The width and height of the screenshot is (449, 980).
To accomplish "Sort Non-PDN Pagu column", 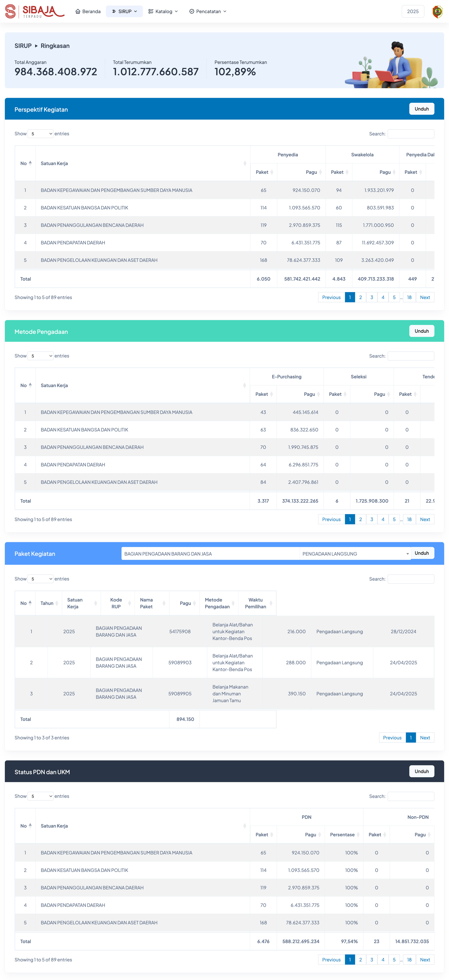I will [x=412, y=835].
